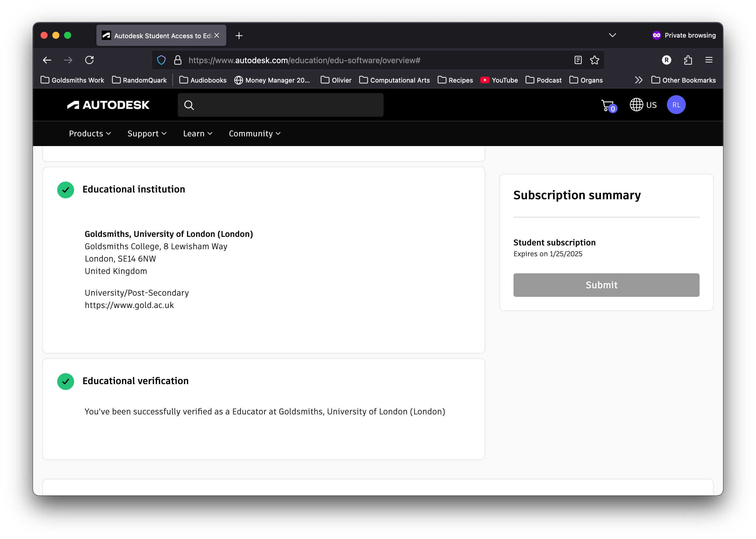756x539 pixels.
Task: Open the Goldsmiths Work bookmark folder
Action: coord(72,80)
